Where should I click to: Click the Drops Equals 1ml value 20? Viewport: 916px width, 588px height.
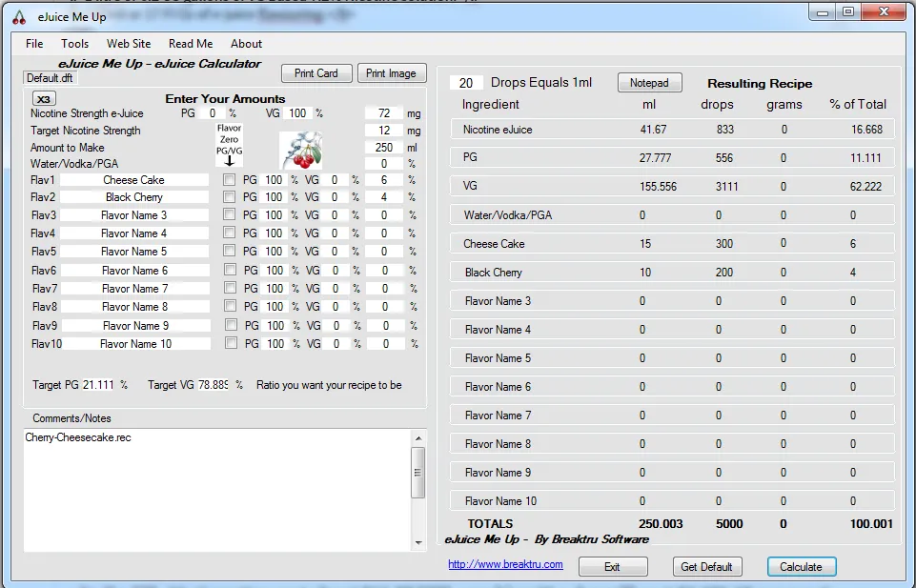coord(465,83)
